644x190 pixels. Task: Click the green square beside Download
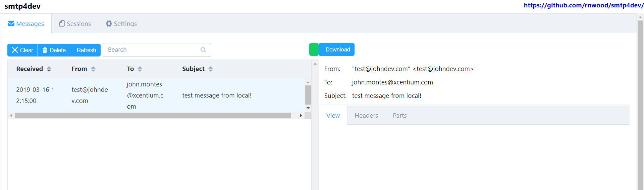click(314, 49)
